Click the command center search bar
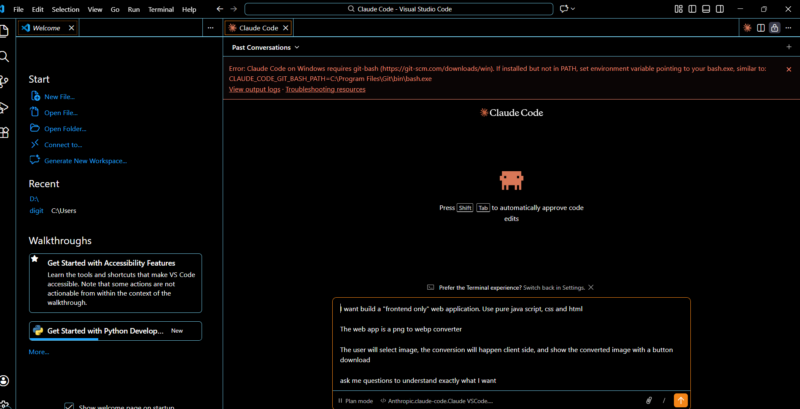This screenshot has width=800, height=409. [399, 9]
